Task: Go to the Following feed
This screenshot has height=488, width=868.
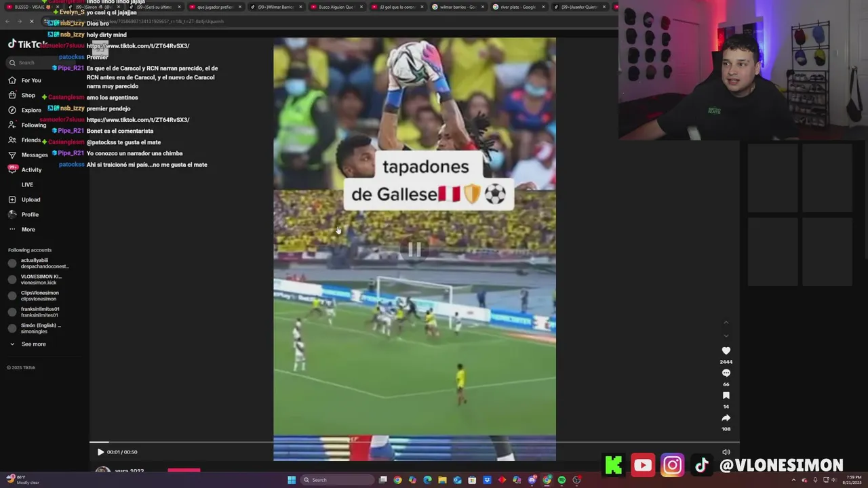Action: (27, 125)
